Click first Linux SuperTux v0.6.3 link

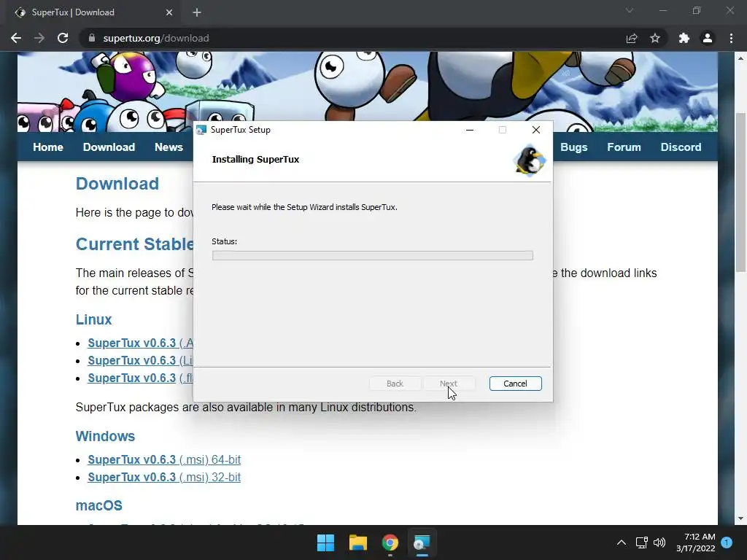141,343
